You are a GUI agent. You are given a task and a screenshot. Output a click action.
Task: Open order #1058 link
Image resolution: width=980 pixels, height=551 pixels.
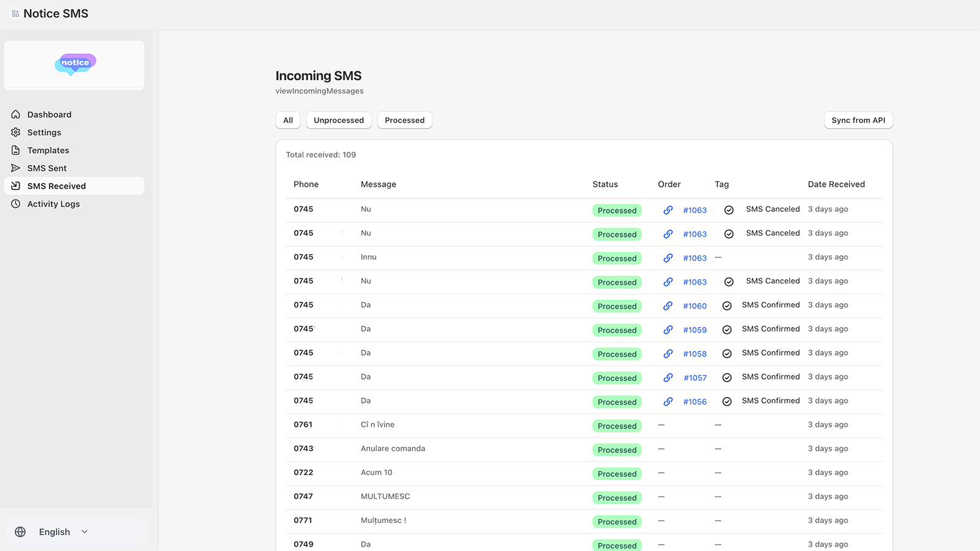point(695,354)
